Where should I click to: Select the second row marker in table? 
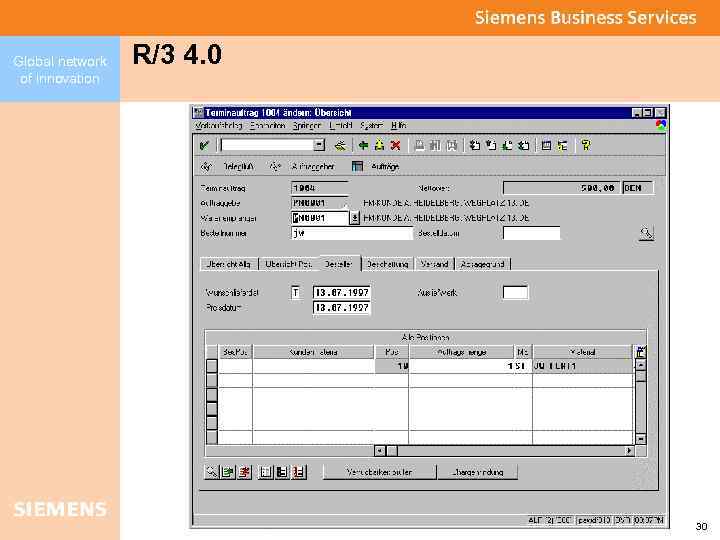pos(212,380)
